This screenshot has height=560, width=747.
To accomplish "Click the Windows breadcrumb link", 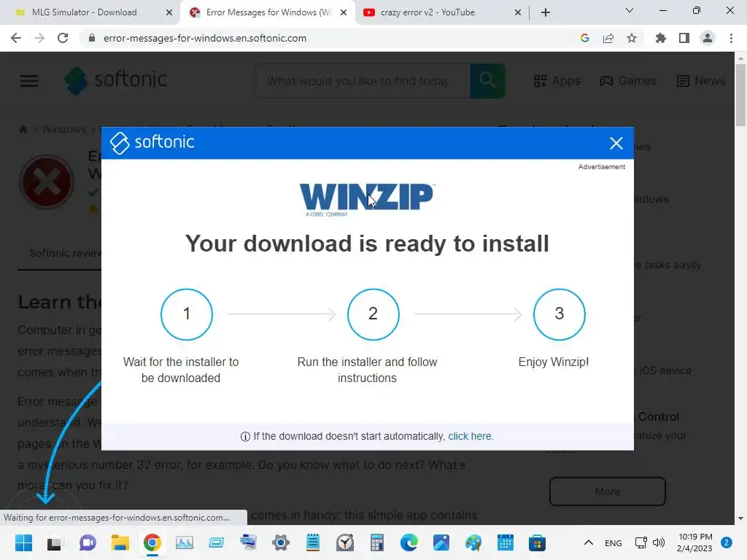I will tap(64, 130).
